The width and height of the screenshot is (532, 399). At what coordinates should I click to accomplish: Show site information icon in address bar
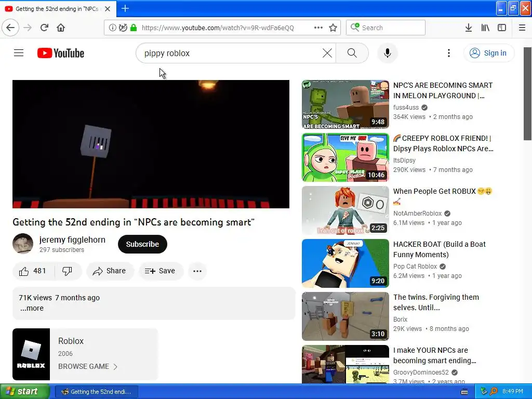(x=112, y=28)
